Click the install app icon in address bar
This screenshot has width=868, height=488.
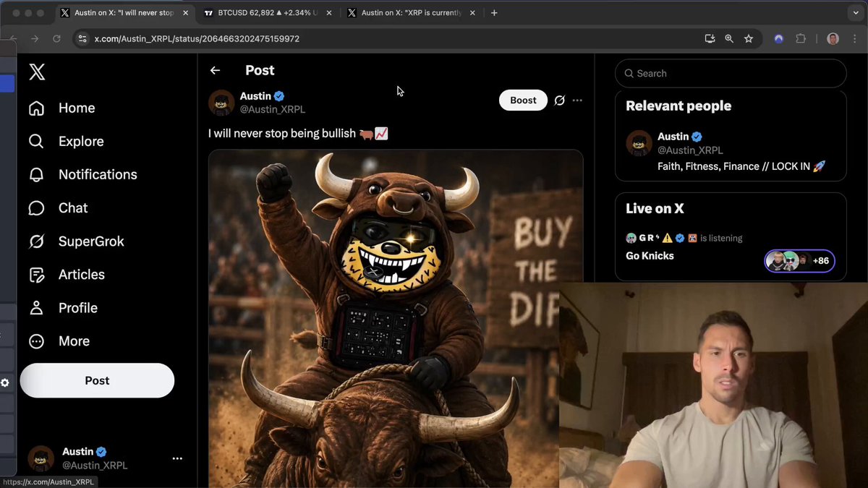point(710,39)
